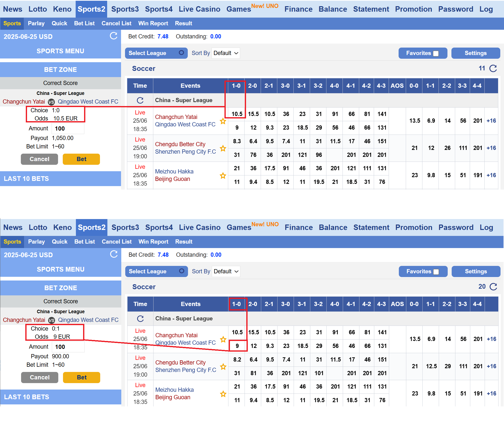This screenshot has height=422, width=504.
Task: Expand +16 more odds for Meizhou Hakka top
Action: pyautogui.click(x=491, y=175)
